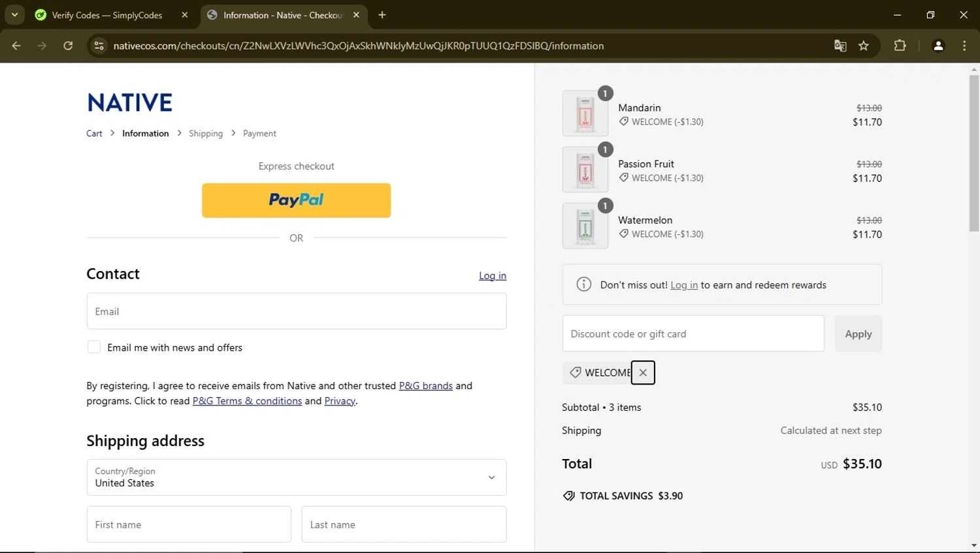Click Passion Fruit WELCOME discount tag icon
This screenshot has height=553, width=980.
(624, 178)
